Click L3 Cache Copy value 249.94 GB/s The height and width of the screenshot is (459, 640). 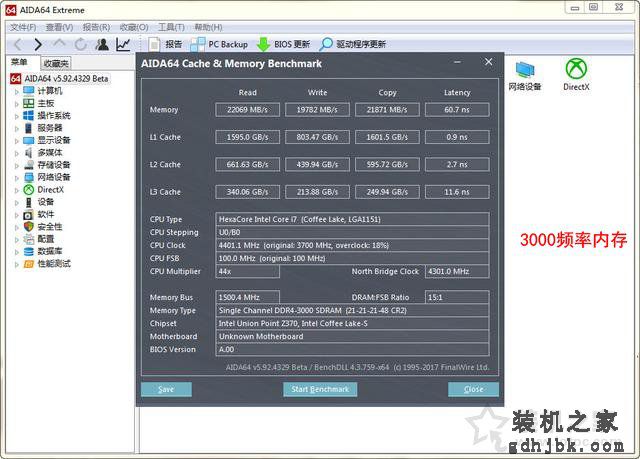[x=387, y=192]
